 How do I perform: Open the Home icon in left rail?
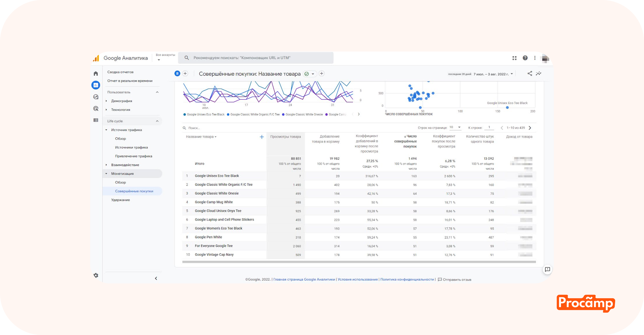click(96, 74)
